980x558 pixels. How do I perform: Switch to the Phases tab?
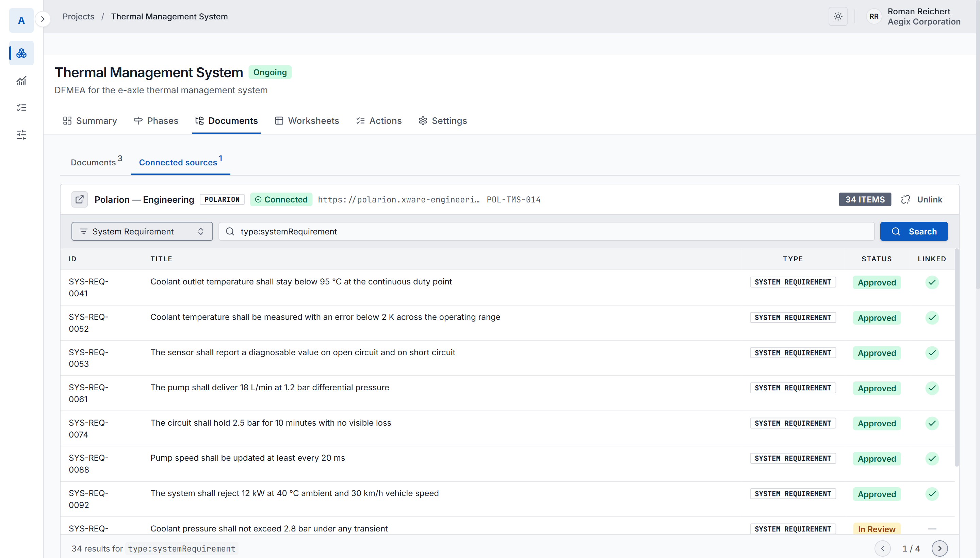click(156, 121)
